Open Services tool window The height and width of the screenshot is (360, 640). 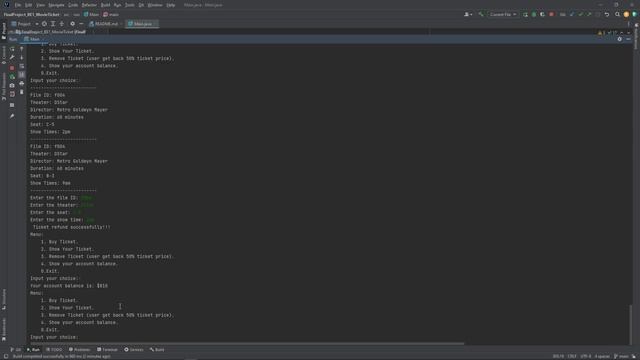pyautogui.click(x=134, y=350)
